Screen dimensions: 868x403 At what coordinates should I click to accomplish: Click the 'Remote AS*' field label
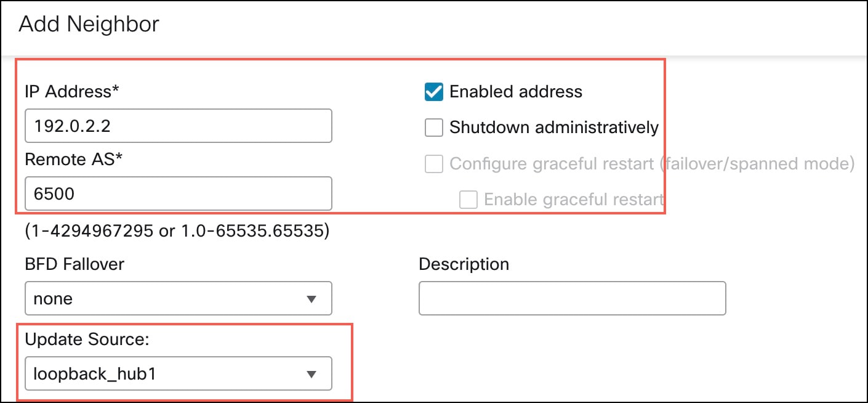coord(74,159)
